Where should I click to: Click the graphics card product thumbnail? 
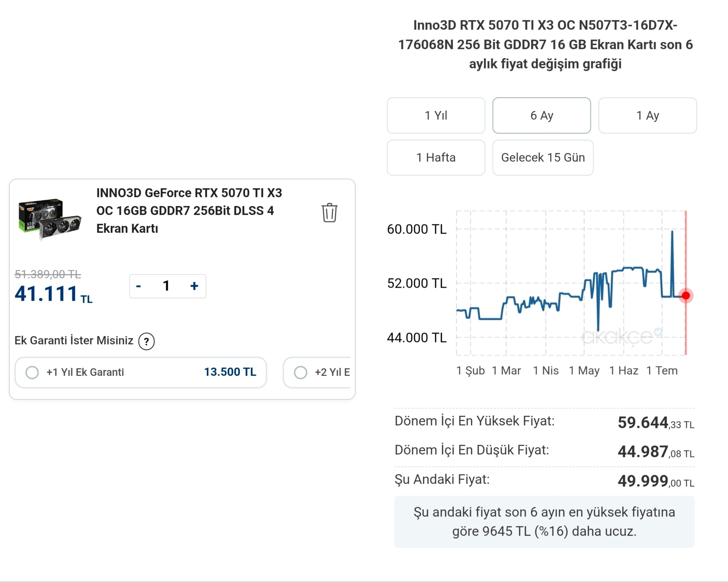50,219
